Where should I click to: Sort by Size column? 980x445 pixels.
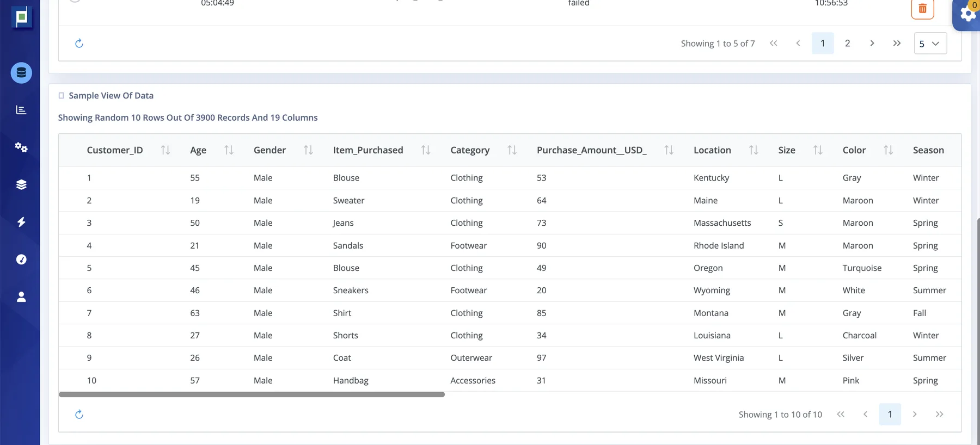click(x=818, y=150)
